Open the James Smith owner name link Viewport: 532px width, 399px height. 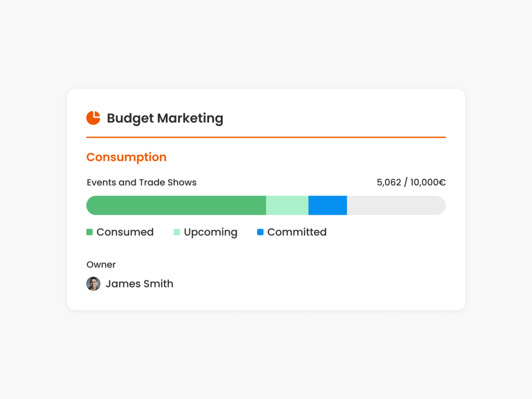(139, 284)
